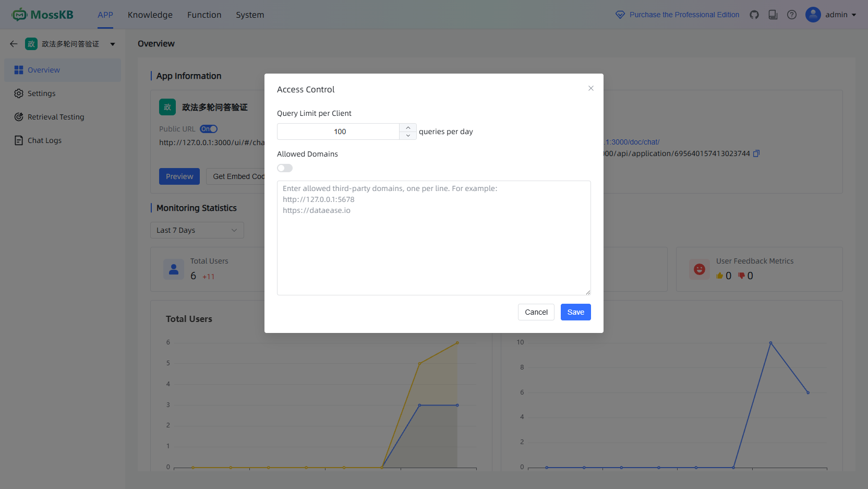The width and height of the screenshot is (868, 489).
Task: Click the Total Users person icon
Action: [x=174, y=269]
